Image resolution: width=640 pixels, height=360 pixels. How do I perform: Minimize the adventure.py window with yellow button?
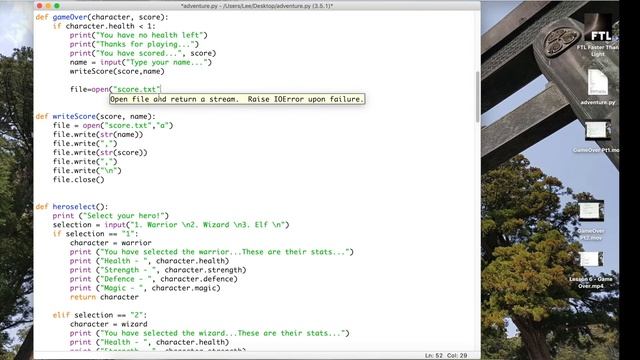tap(48, 6)
